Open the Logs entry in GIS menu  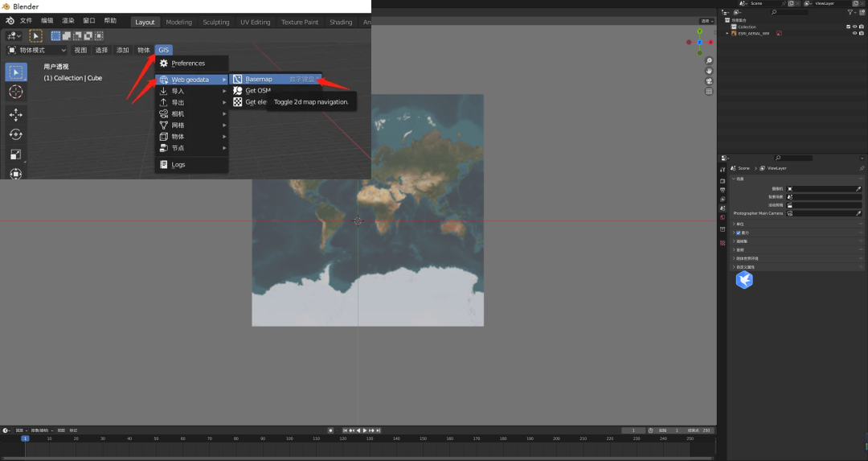pyautogui.click(x=191, y=165)
